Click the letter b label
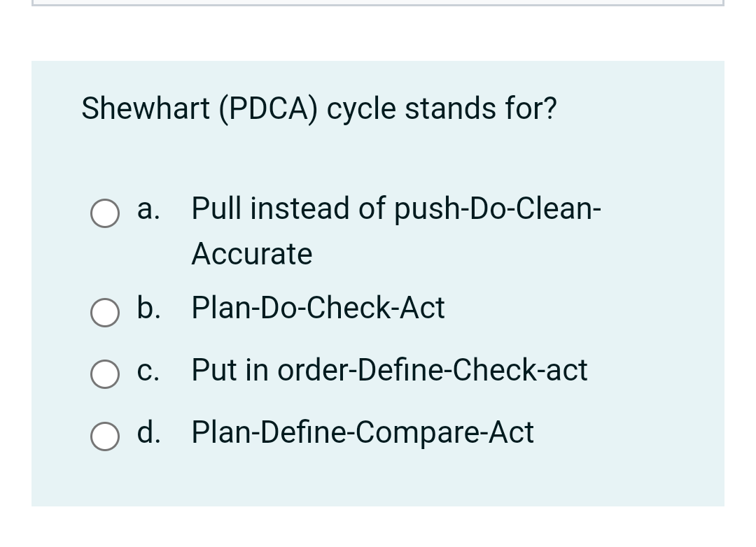756x547 pixels. 148,308
